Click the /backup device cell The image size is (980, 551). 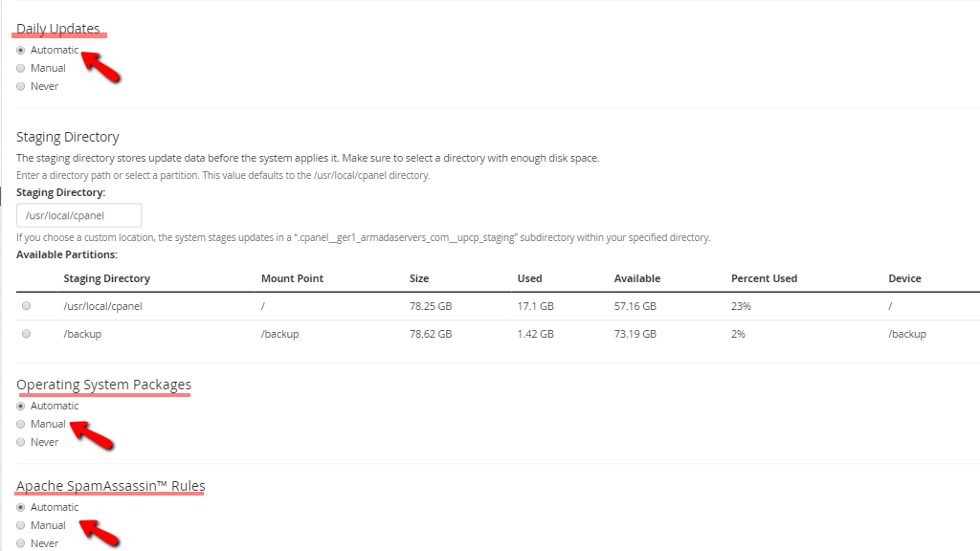point(907,334)
